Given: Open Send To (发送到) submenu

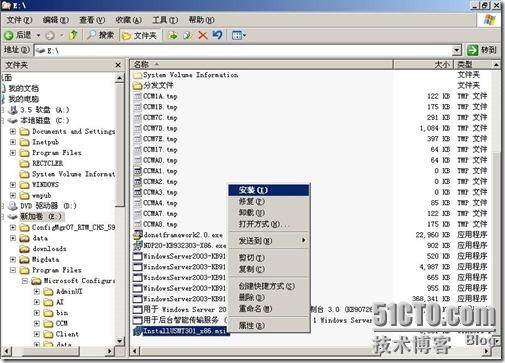Looking at the screenshot, I should click(269, 241).
